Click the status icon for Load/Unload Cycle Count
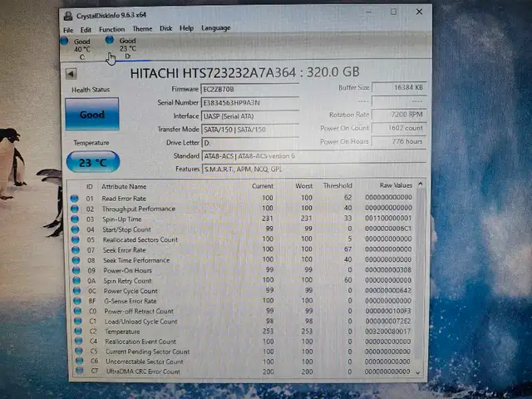 (x=78, y=321)
